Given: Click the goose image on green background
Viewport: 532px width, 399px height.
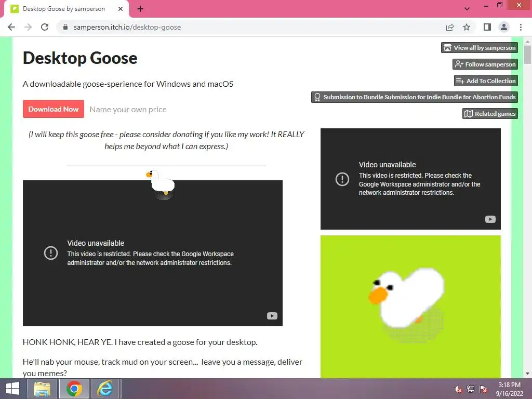Looking at the screenshot, I should (410, 307).
